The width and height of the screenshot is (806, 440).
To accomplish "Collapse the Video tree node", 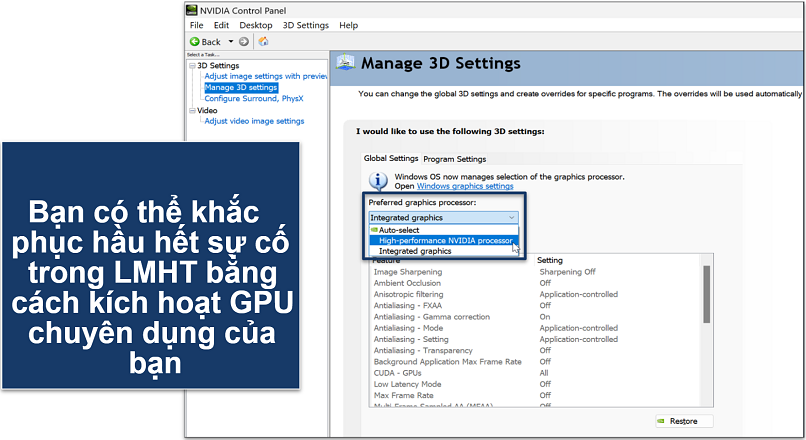I will coord(192,110).
